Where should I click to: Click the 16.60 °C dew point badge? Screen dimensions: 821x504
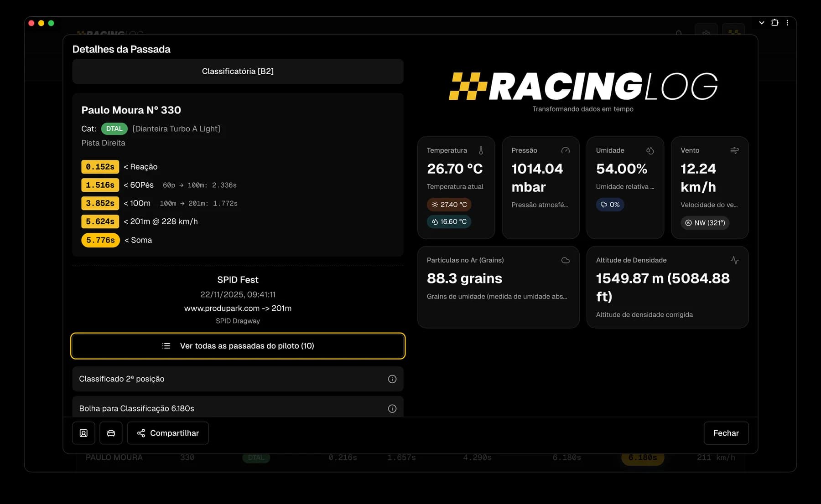(449, 221)
